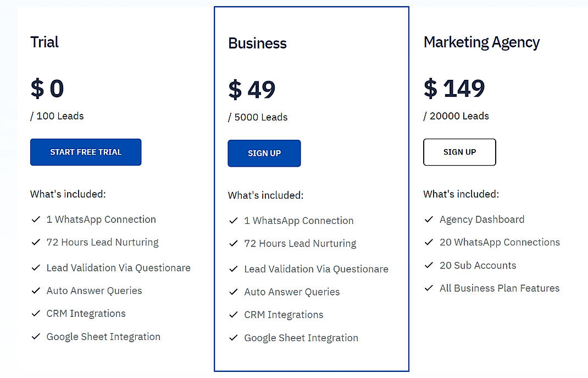The height and width of the screenshot is (378, 588).
Task: Click the checkmark beside 1 WhatsApp Connection in Trial
Action: 36,219
